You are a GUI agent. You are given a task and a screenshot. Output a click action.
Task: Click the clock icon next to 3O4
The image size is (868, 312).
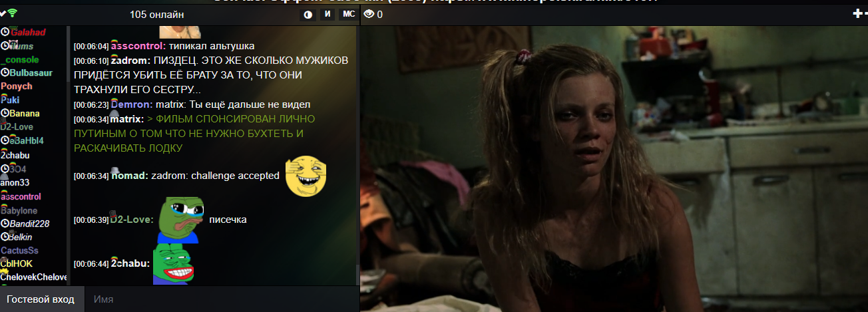tap(5, 169)
